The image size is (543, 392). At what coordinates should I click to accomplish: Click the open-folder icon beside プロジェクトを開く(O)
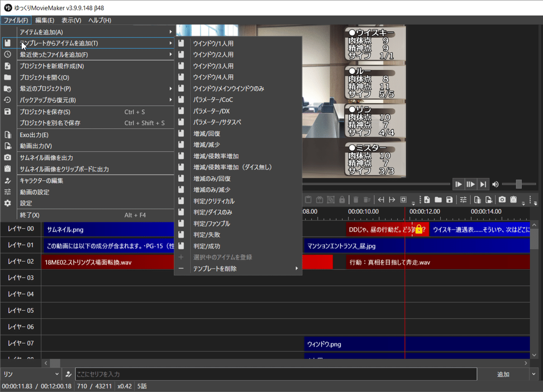click(x=8, y=77)
